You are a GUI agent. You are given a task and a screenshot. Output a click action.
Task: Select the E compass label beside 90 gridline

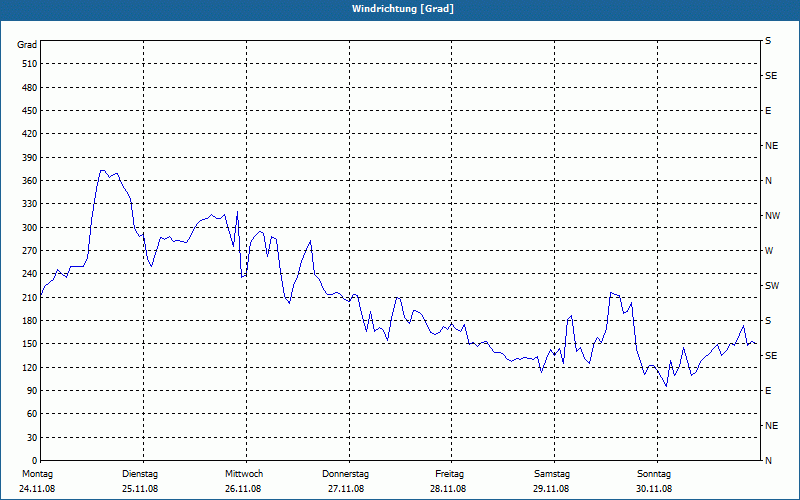768,391
